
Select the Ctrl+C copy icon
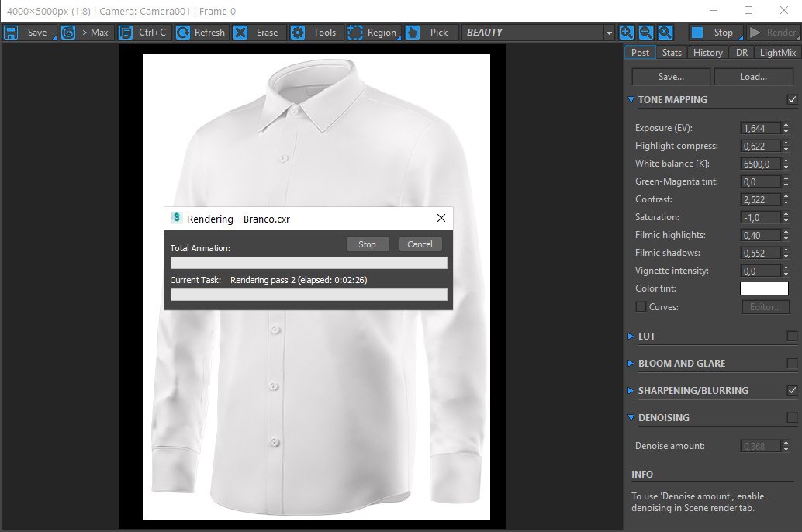124,32
